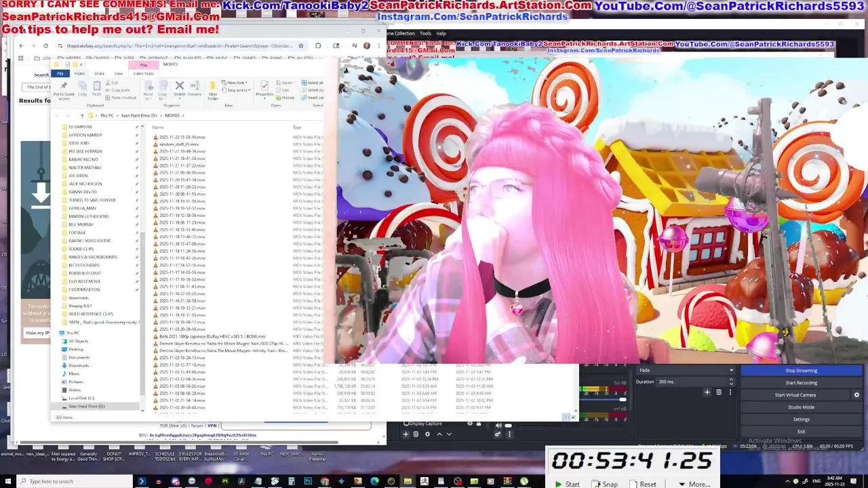Click Stop Streaming in OBS
868x488 pixels.
coord(802,371)
